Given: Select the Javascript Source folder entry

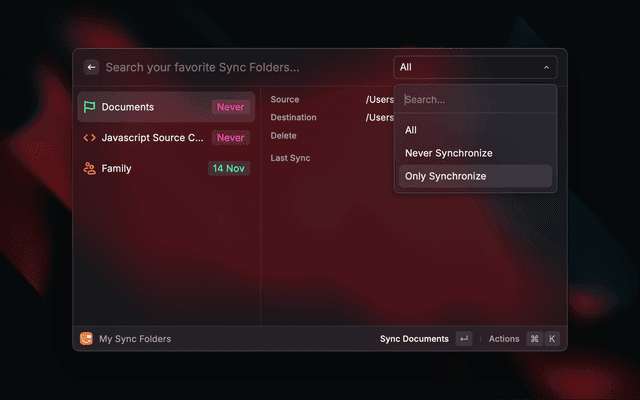Looking at the screenshot, I should pos(152,138).
